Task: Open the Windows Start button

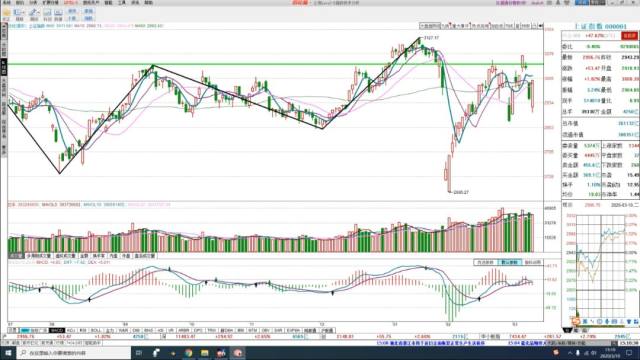Action: click(8, 353)
